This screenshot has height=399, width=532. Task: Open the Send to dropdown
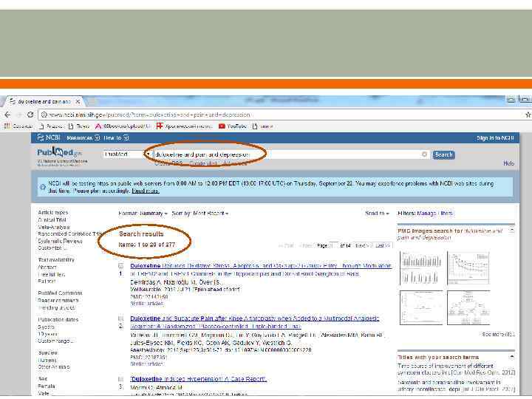pyautogui.click(x=377, y=214)
